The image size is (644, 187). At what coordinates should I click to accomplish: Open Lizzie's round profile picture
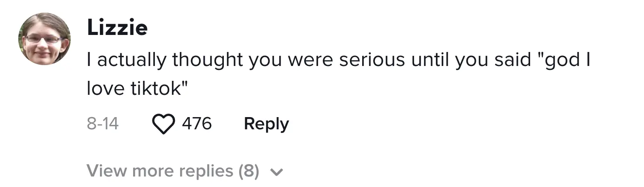[x=44, y=38]
